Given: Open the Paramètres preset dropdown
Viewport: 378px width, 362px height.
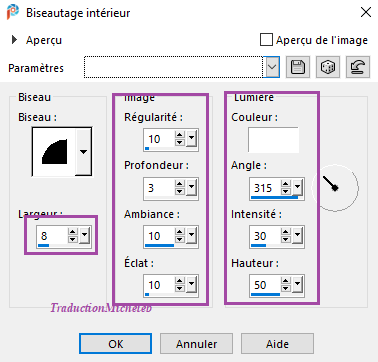Looking at the screenshot, I should tap(272, 67).
